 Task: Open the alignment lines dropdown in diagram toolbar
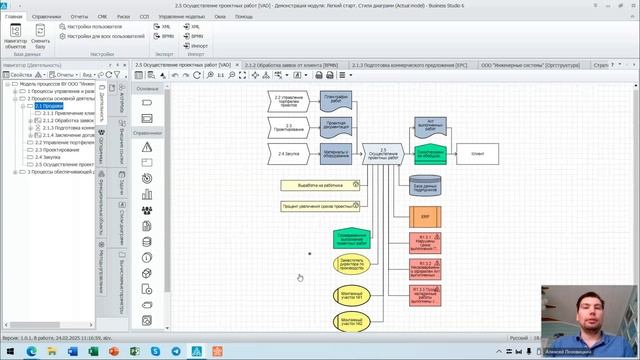coord(345,75)
